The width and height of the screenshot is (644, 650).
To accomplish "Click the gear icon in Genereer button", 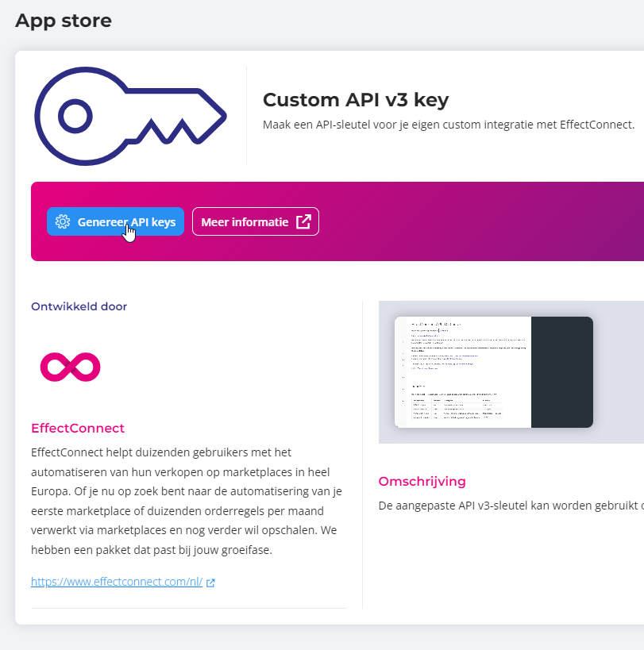I will click(63, 221).
